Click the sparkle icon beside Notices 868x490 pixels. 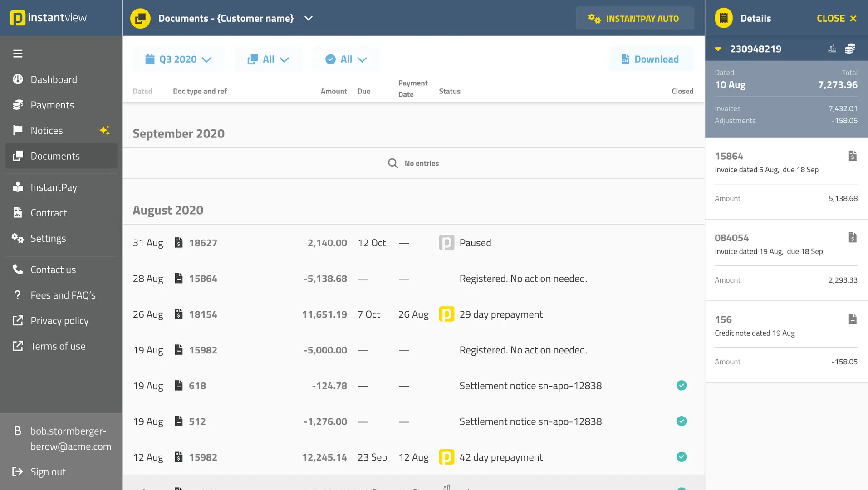pyautogui.click(x=105, y=131)
